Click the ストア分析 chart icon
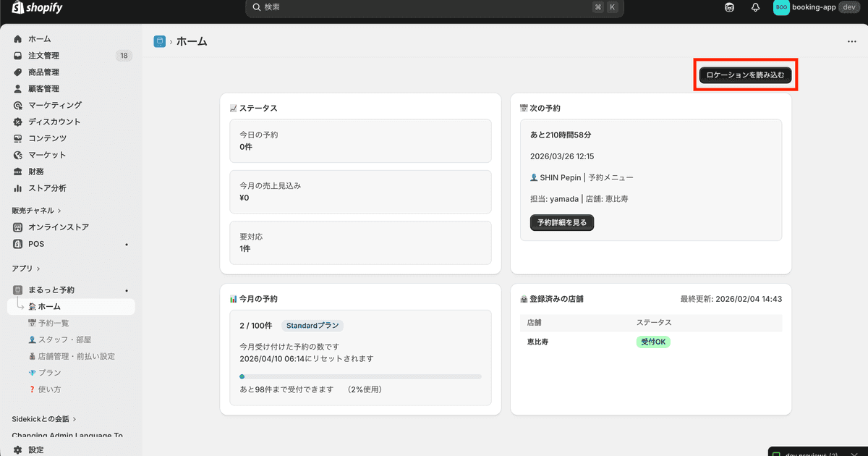This screenshot has width=868, height=456. click(18, 188)
